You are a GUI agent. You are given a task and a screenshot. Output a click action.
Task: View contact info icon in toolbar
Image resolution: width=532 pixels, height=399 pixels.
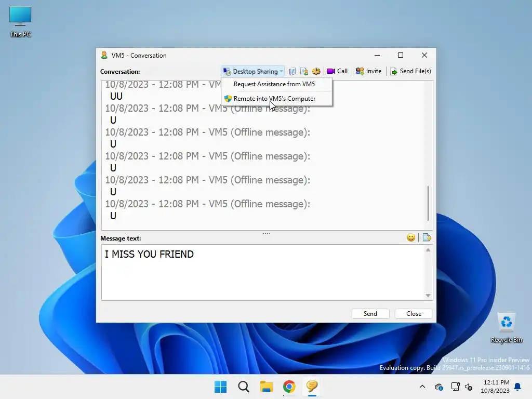pyautogui.click(x=304, y=71)
